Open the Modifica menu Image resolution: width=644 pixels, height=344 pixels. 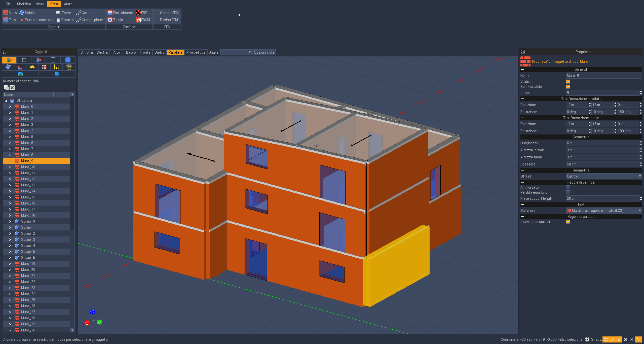pyautogui.click(x=24, y=4)
